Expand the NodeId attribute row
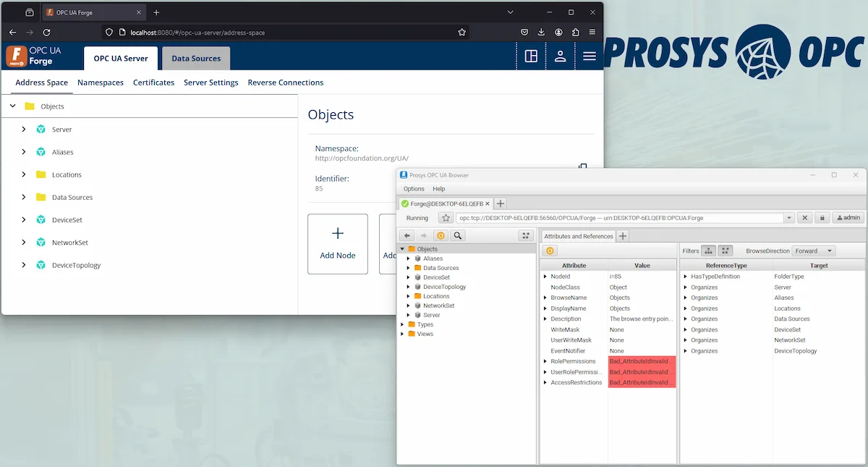Image resolution: width=868 pixels, height=467 pixels. (545, 277)
